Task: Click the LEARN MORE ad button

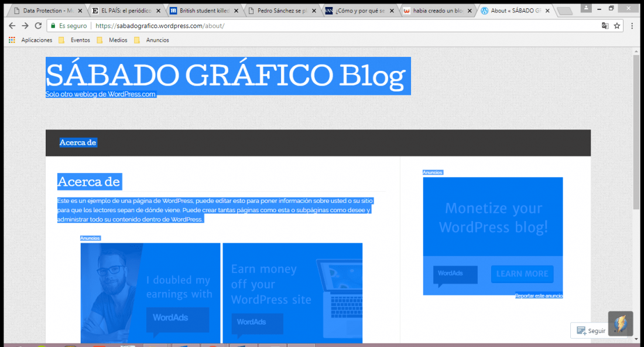Action: point(522,274)
